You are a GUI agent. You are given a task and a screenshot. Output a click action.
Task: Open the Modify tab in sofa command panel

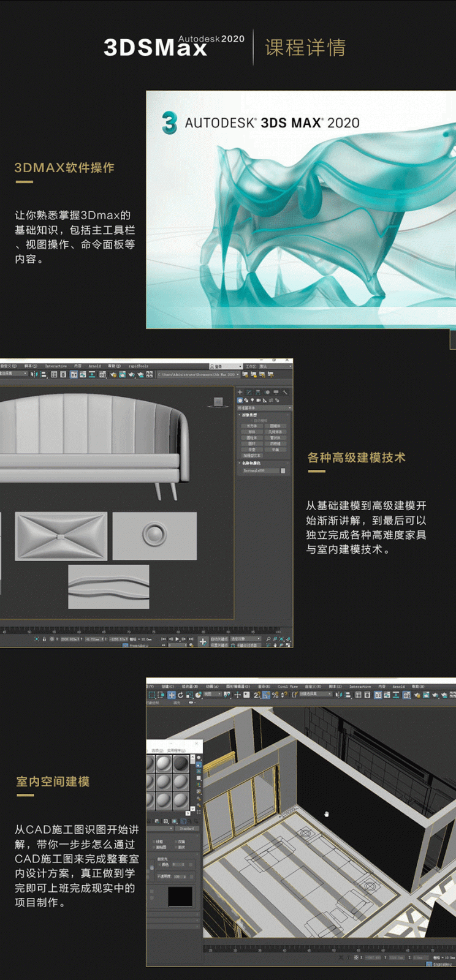click(x=249, y=392)
